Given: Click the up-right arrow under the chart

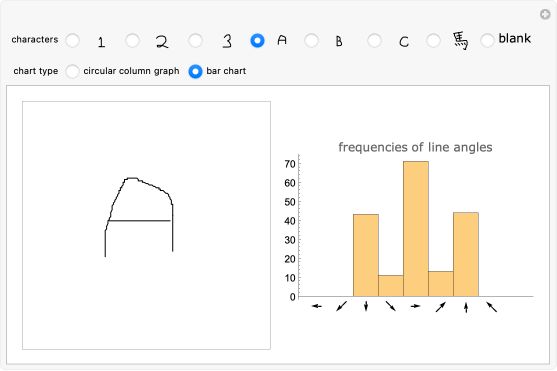Looking at the screenshot, I should [440, 307].
